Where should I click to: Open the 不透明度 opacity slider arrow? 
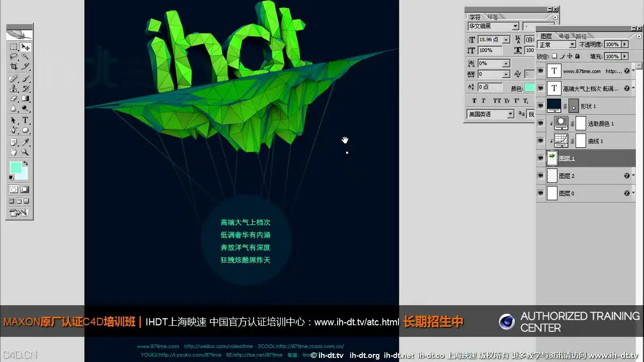coord(625,44)
